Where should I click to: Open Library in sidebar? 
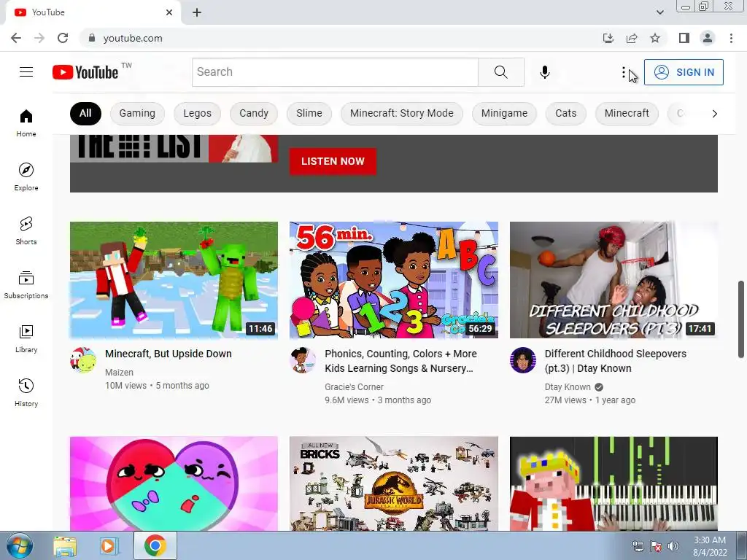(x=26, y=338)
